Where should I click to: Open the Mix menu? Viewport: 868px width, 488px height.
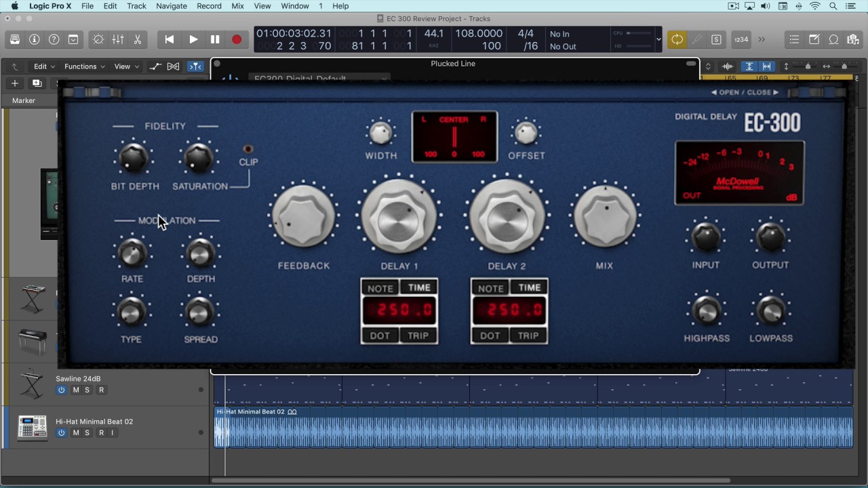click(x=237, y=6)
